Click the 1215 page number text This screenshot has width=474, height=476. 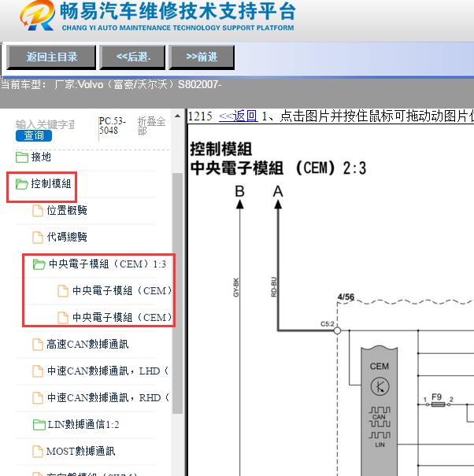click(200, 116)
